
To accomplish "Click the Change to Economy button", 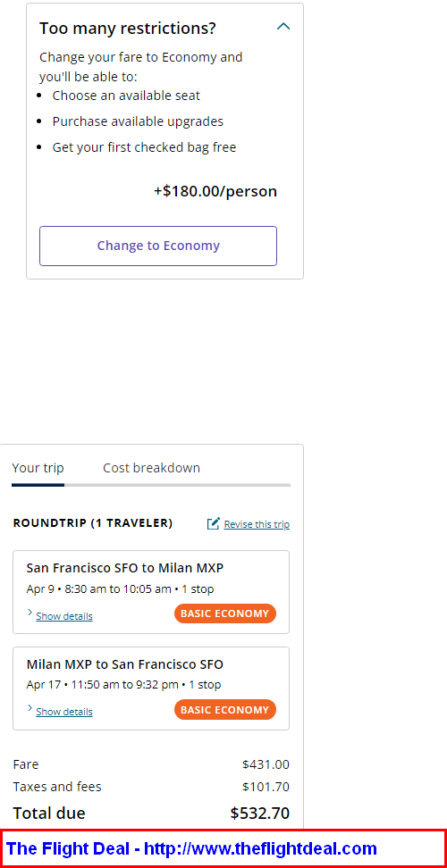I will (158, 246).
